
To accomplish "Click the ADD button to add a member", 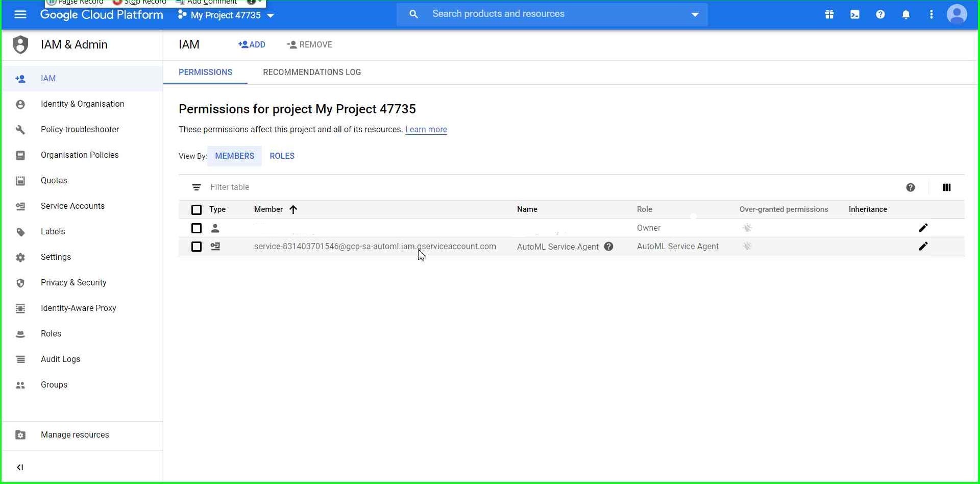I will [252, 44].
